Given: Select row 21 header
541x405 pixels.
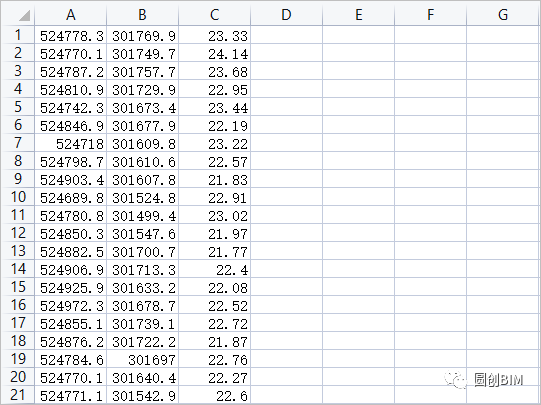Looking at the screenshot, I should point(18,395).
